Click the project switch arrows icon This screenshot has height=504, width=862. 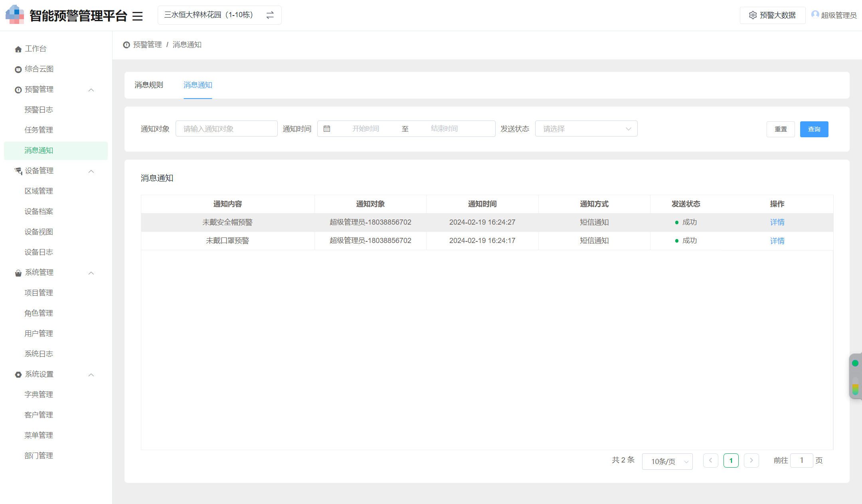click(270, 15)
